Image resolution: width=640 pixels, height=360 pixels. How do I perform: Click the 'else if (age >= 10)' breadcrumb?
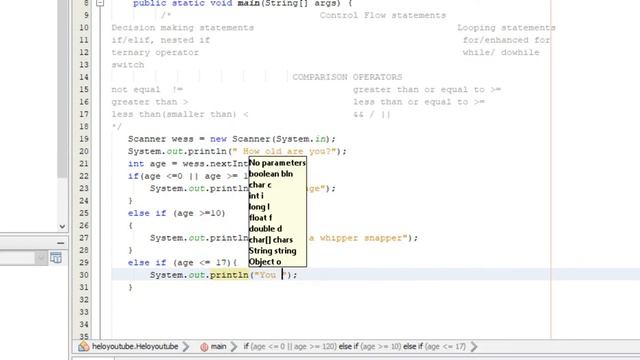point(370,347)
